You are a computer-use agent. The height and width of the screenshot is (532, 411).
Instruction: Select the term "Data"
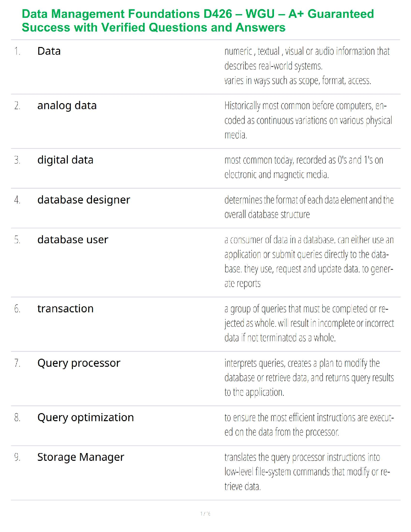pos(49,51)
